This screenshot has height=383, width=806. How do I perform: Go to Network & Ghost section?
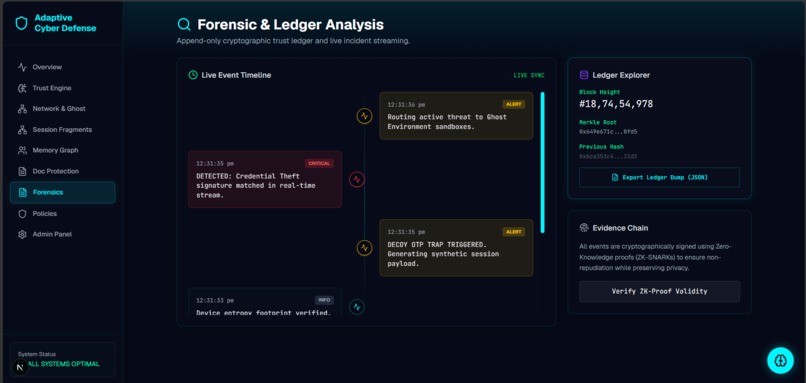(x=63, y=109)
